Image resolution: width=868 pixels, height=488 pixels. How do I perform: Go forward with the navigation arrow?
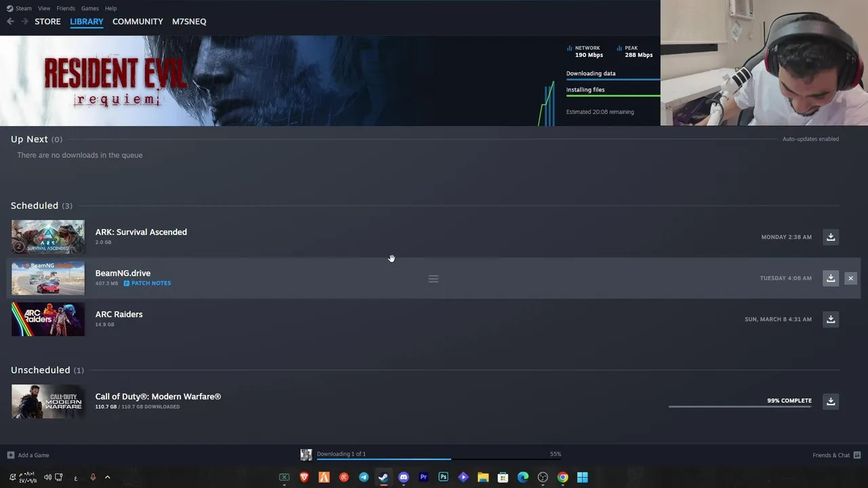[x=24, y=22]
